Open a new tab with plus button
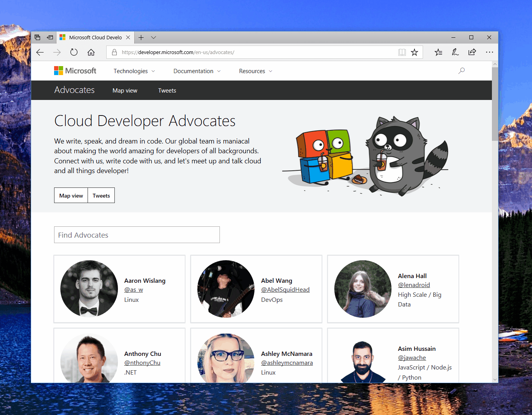 point(141,38)
